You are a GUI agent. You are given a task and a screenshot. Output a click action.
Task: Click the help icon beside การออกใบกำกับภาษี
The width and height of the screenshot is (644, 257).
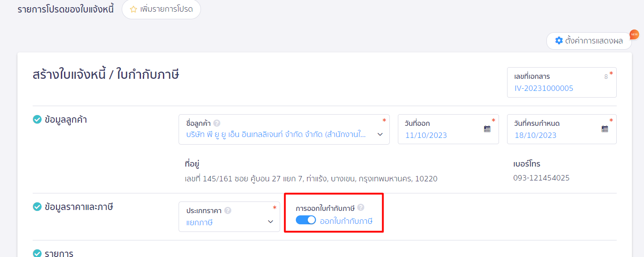pyautogui.click(x=361, y=208)
